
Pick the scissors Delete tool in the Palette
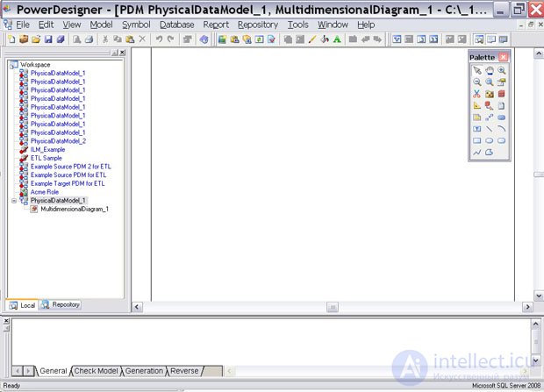tap(477, 94)
